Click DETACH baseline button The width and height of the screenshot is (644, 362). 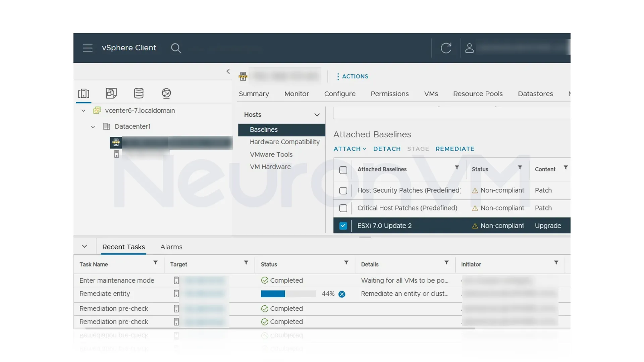(387, 149)
